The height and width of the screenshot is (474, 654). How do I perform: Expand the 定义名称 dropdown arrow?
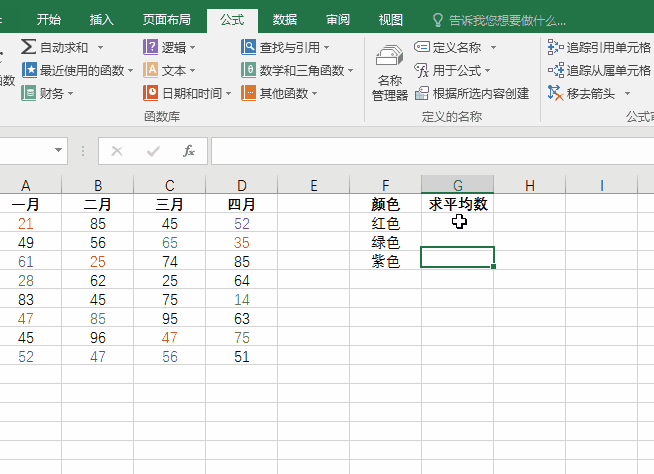493,48
